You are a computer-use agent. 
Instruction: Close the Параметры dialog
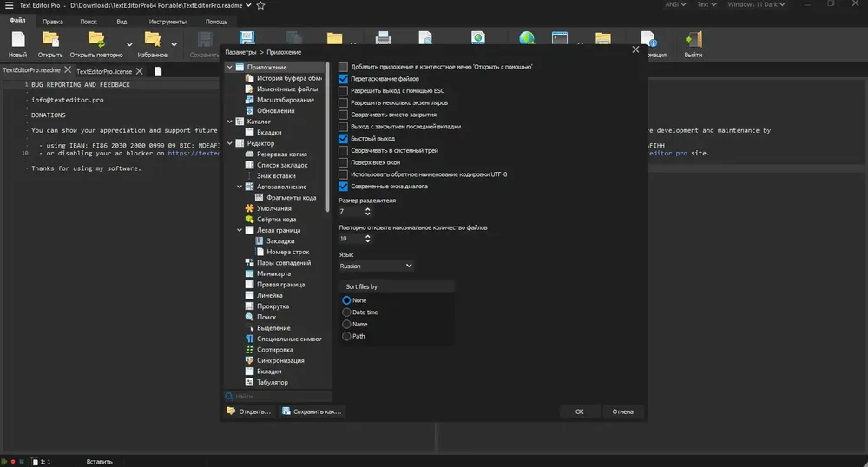(x=635, y=49)
